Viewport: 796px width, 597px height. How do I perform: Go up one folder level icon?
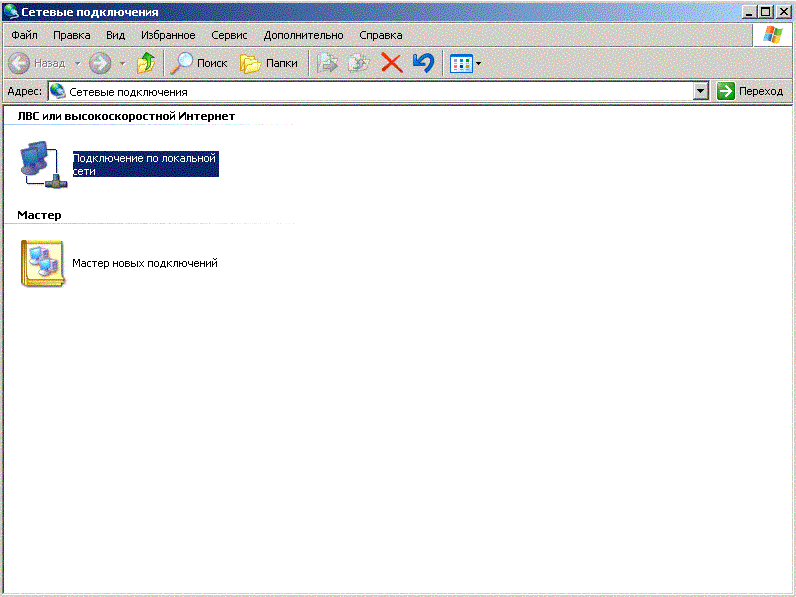point(146,63)
